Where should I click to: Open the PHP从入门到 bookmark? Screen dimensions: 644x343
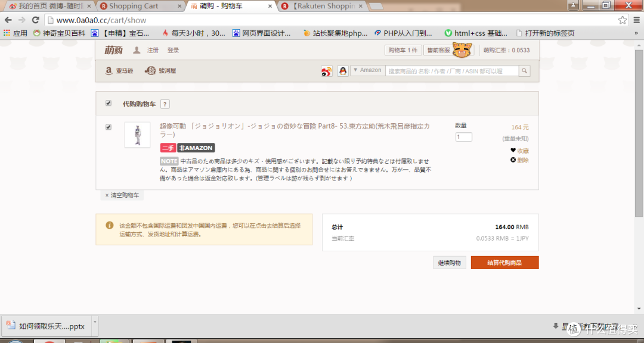click(x=403, y=33)
